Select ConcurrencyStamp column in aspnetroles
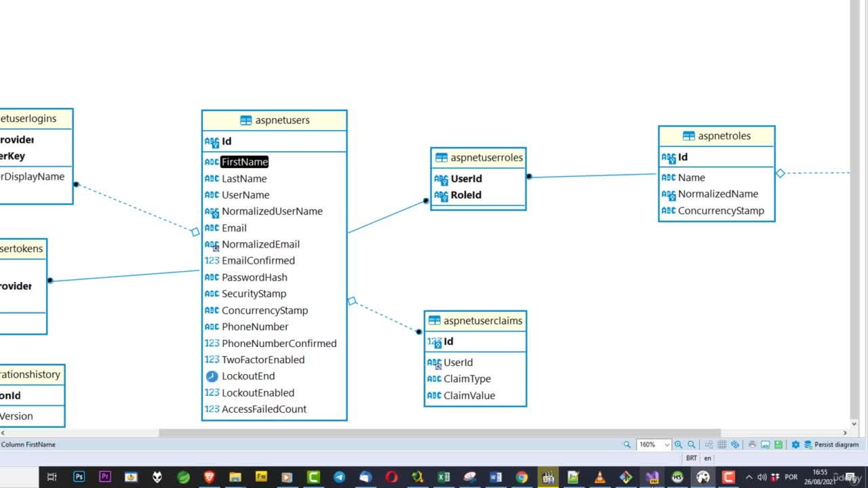Image resolution: width=868 pixels, height=488 pixels. click(x=721, y=211)
